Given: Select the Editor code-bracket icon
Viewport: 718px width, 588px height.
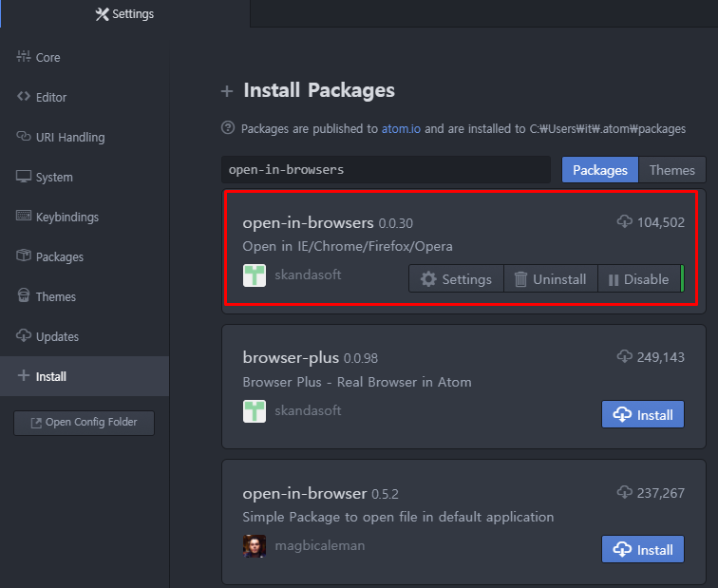Looking at the screenshot, I should 24,96.
